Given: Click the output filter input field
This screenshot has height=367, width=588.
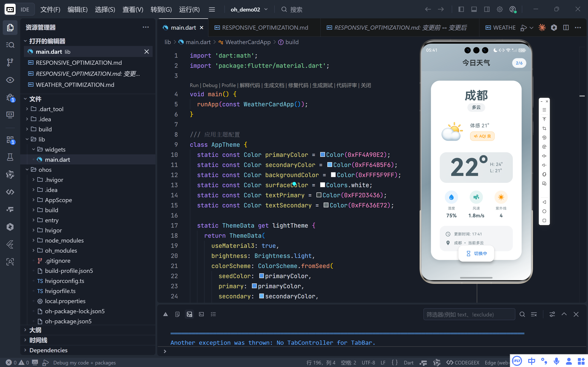Looking at the screenshot, I should coord(469,314).
